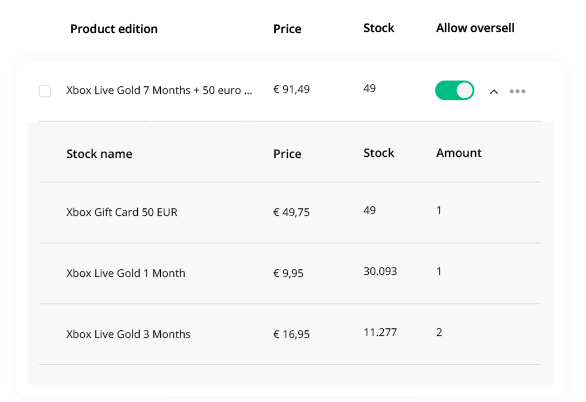
Task: Click the Allow oversell column header
Action: [x=475, y=28]
